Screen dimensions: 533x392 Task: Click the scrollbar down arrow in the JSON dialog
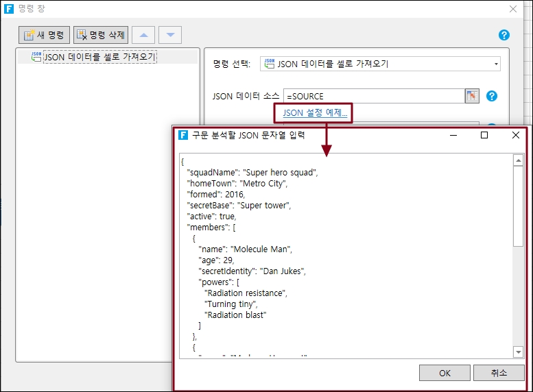[x=519, y=352]
